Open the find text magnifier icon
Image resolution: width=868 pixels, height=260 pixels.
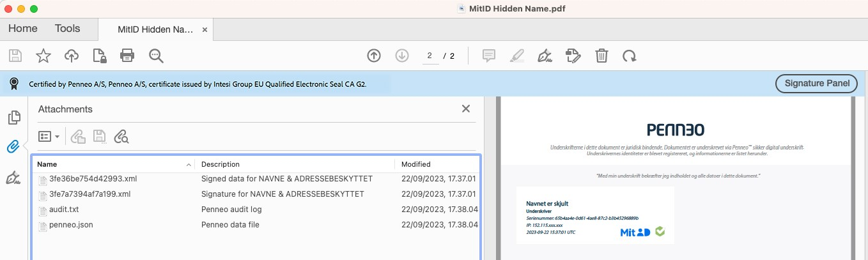(x=157, y=56)
